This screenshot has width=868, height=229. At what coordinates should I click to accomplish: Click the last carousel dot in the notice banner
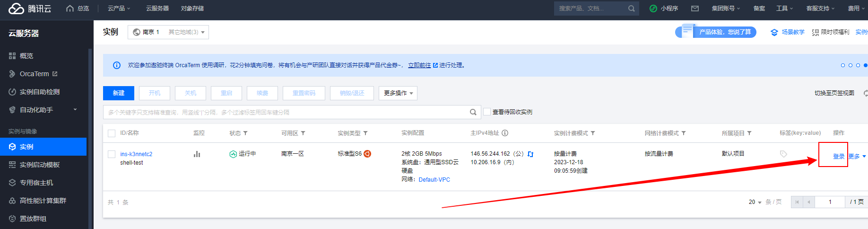point(865,65)
